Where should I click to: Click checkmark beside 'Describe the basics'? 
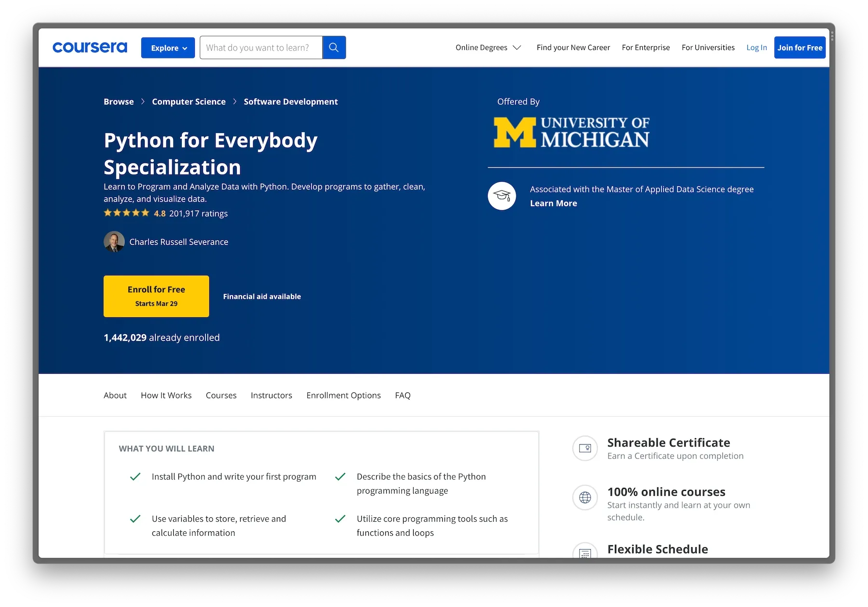pos(340,476)
